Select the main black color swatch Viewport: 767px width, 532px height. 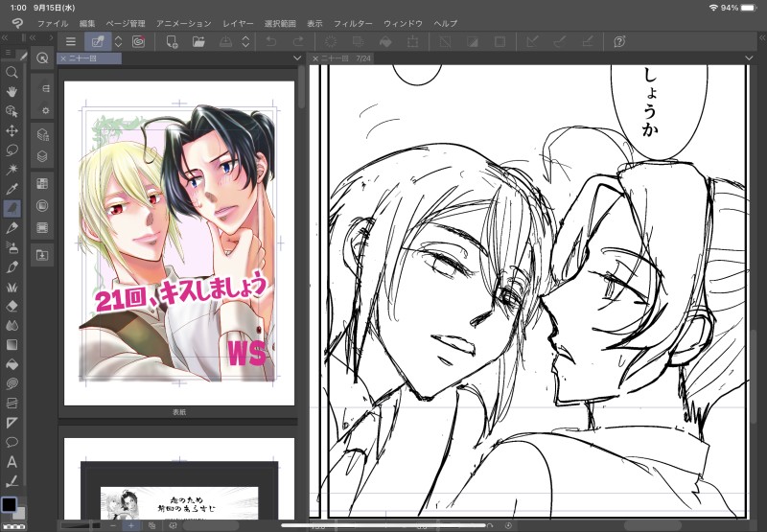coord(9,504)
